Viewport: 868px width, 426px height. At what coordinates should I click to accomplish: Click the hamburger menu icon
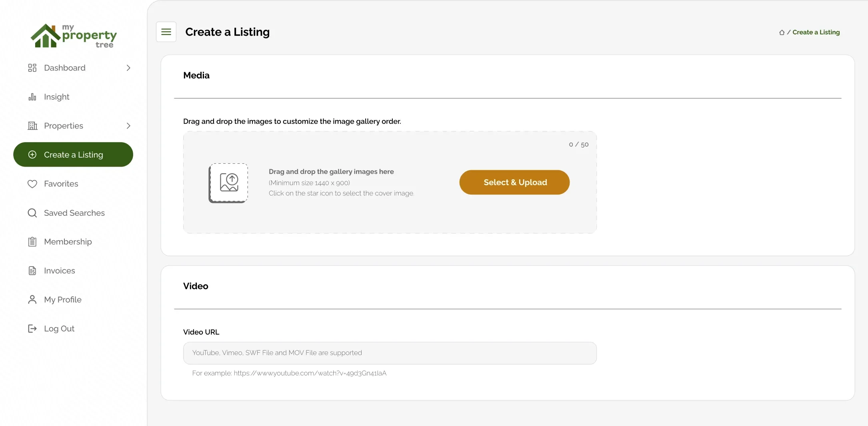[166, 32]
